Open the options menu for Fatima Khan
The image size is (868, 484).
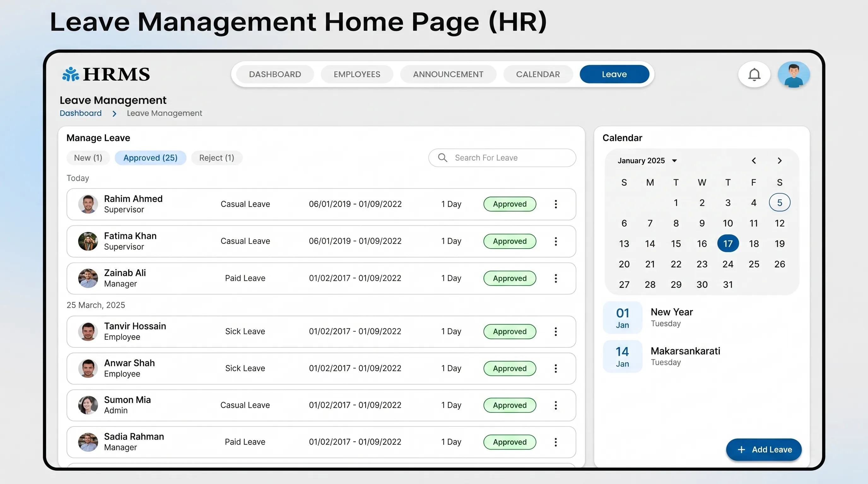(x=556, y=241)
